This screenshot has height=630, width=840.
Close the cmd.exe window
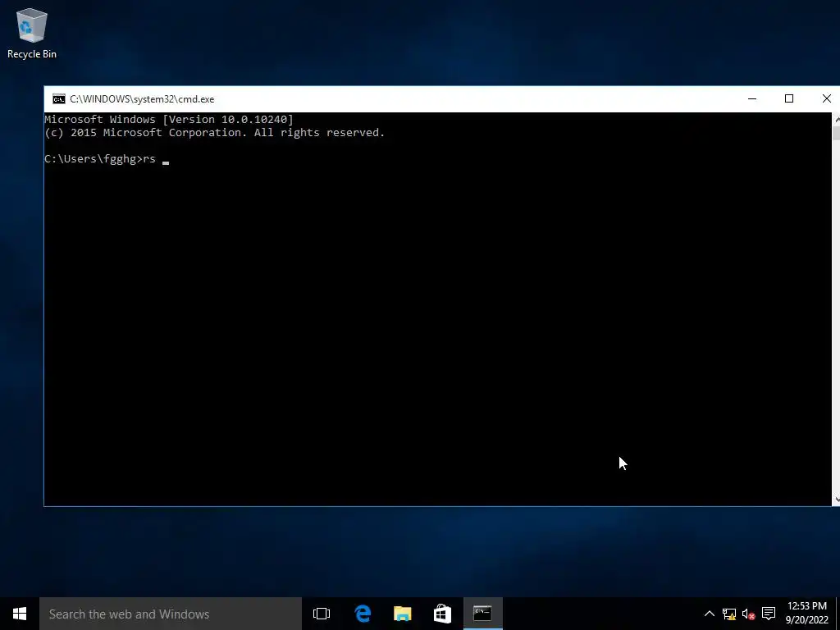pos(826,99)
